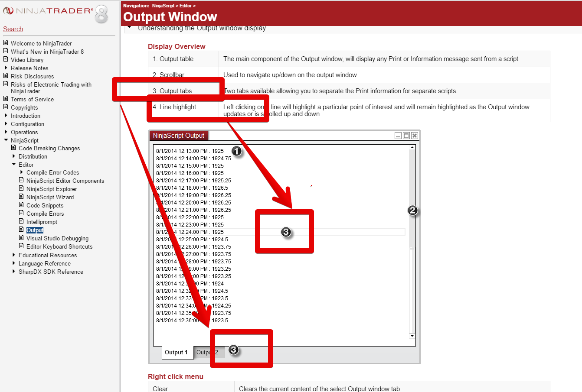Click the Terms of Service page icon
The image size is (582, 392).
click(x=6, y=99)
